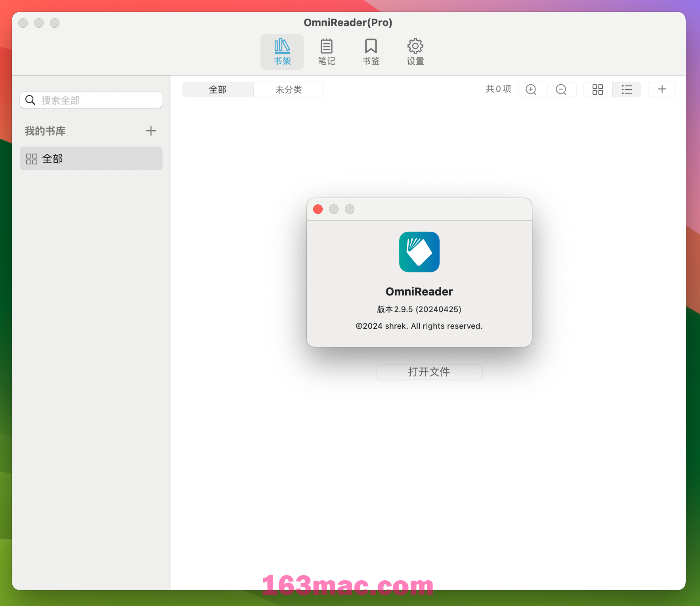Click the add book plus button in toolbar
Screen dimensions: 700x606
662,89
